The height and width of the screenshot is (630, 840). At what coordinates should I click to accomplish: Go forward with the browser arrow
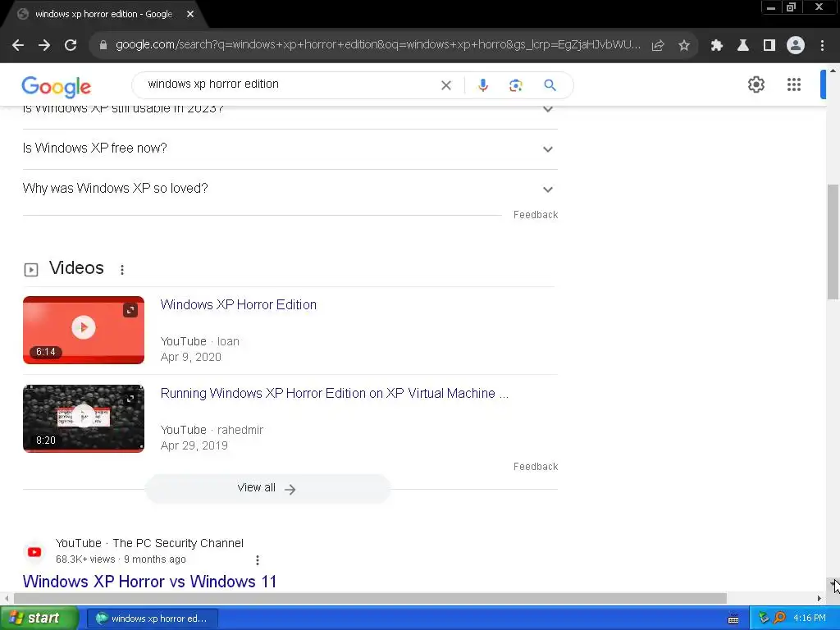tap(44, 46)
